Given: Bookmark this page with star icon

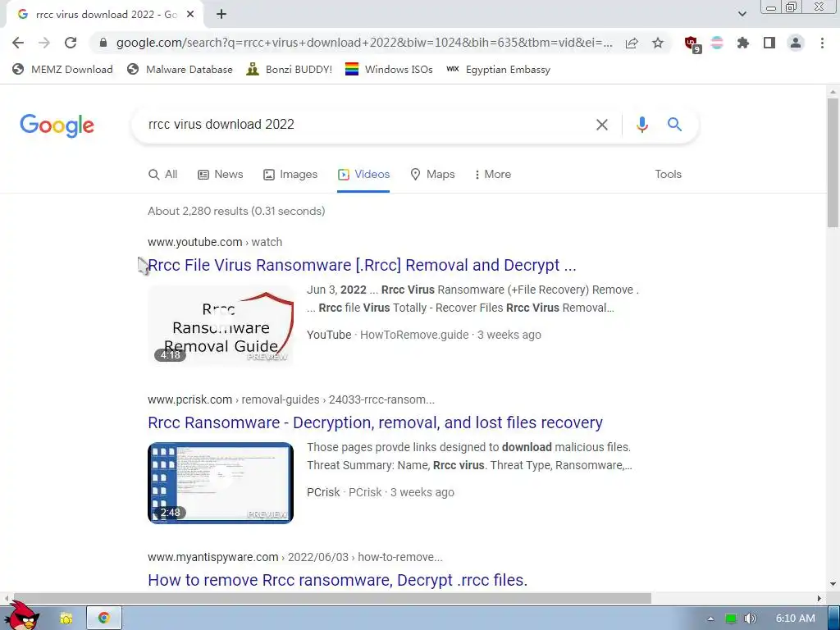Looking at the screenshot, I should point(658,43).
